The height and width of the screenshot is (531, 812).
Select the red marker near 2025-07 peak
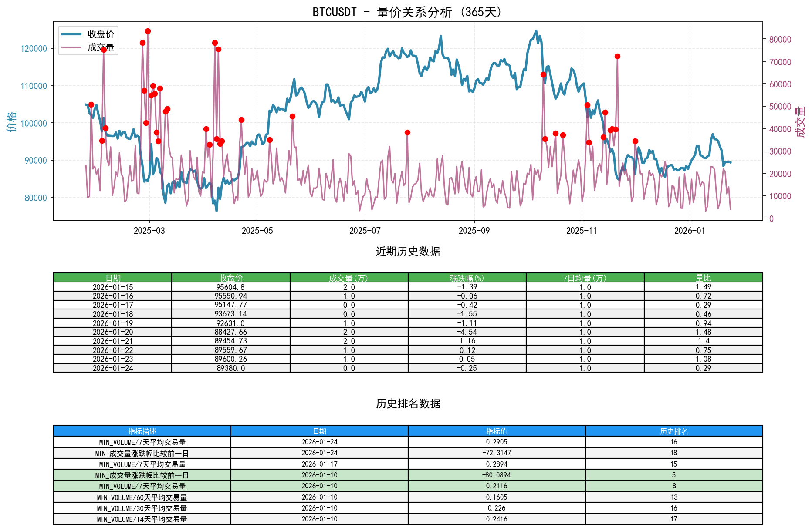[x=407, y=132]
